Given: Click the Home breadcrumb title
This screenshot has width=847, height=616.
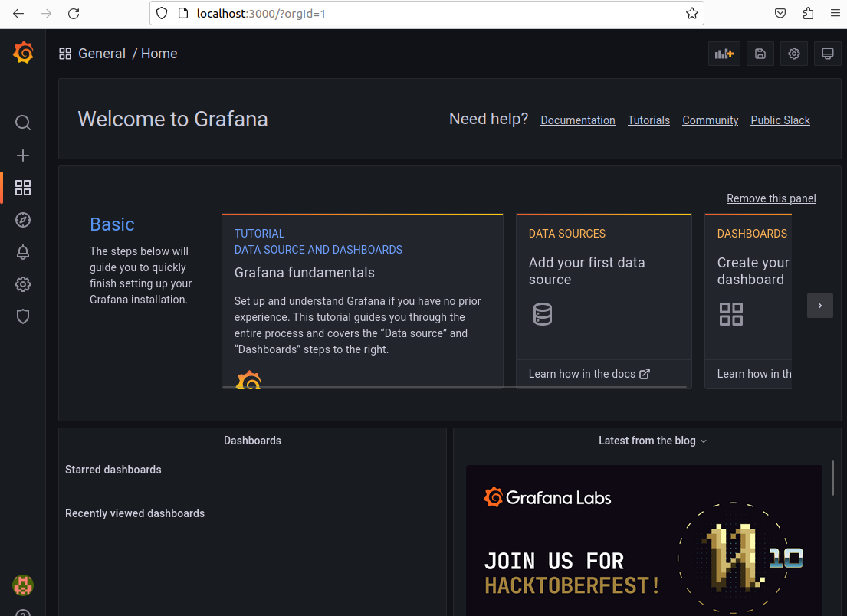Looking at the screenshot, I should point(159,54).
